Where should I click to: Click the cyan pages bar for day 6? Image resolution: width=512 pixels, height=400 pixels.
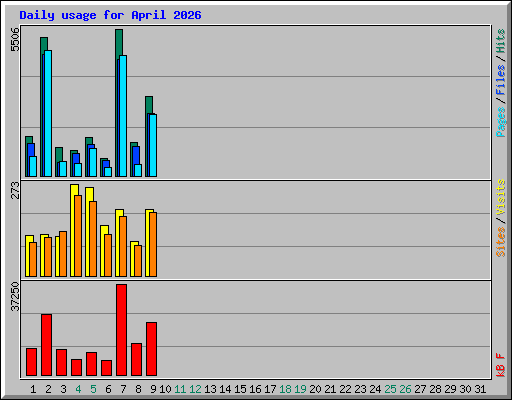(x=108, y=172)
